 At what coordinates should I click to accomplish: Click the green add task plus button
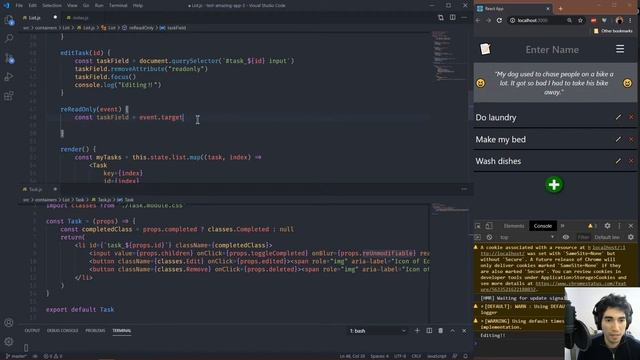554,184
